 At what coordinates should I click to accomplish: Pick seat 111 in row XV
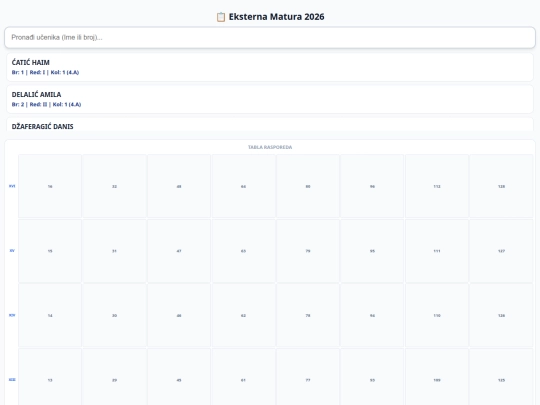click(x=437, y=251)
